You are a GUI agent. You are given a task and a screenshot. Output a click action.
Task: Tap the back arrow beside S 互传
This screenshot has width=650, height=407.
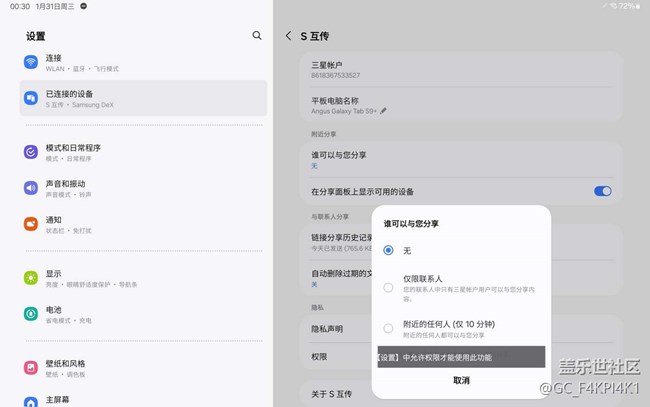(289, 36)
